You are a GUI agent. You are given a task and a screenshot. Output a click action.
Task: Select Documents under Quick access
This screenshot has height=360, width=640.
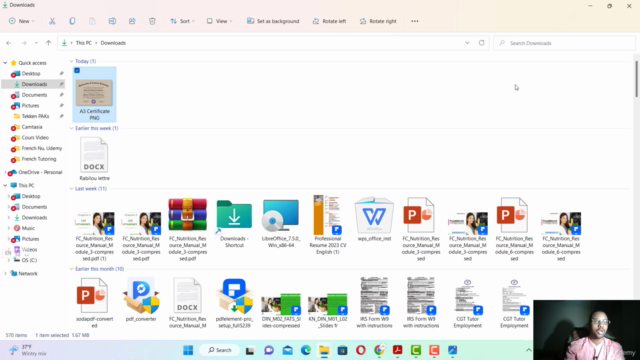click(34, 95)
